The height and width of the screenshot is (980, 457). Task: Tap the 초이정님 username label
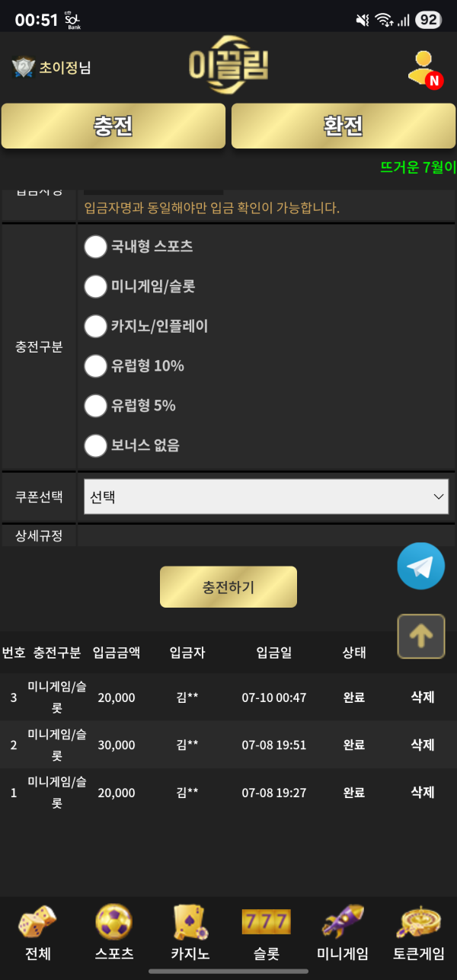(65, 68)
